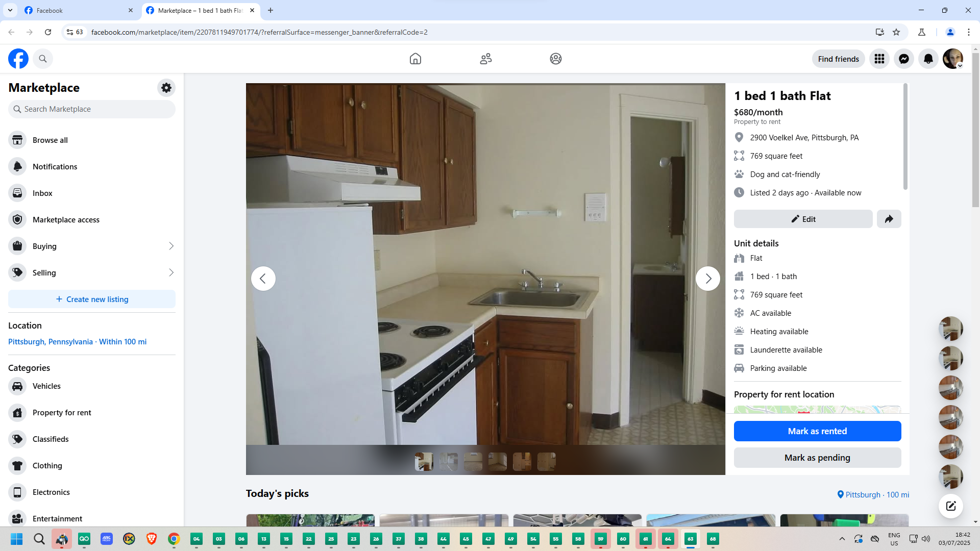Open Marketplace settings gear icon
This screenshot has height=551, width=980.
tap(166, 88)
